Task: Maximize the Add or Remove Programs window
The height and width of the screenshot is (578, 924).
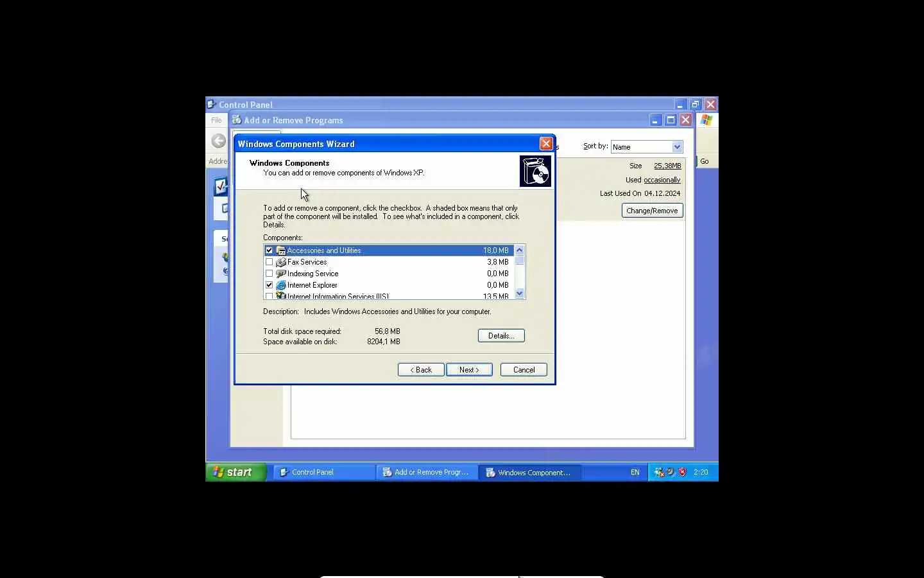Action: pyautogui.click(x=671, y=120)
